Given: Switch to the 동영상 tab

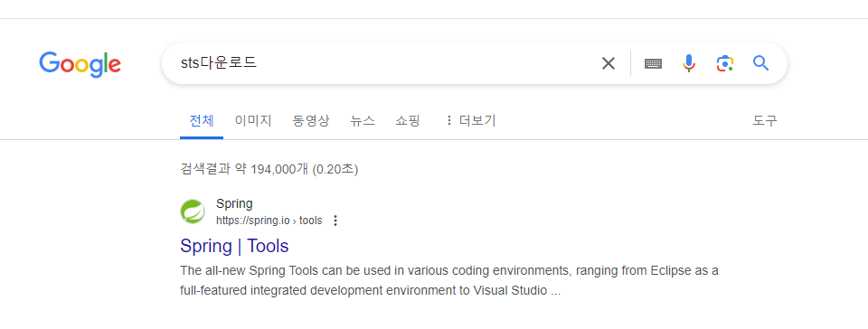Looking at the screenshot, I should 310,120.
